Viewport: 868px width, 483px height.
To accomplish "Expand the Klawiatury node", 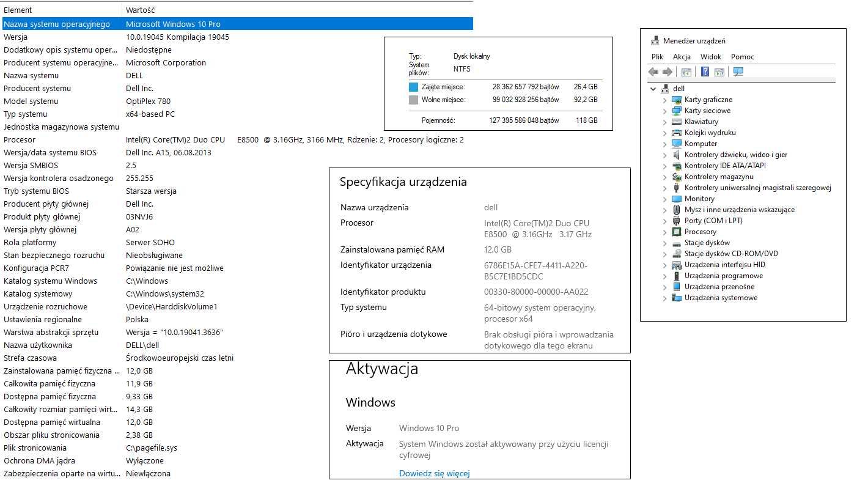I will 665,122.
